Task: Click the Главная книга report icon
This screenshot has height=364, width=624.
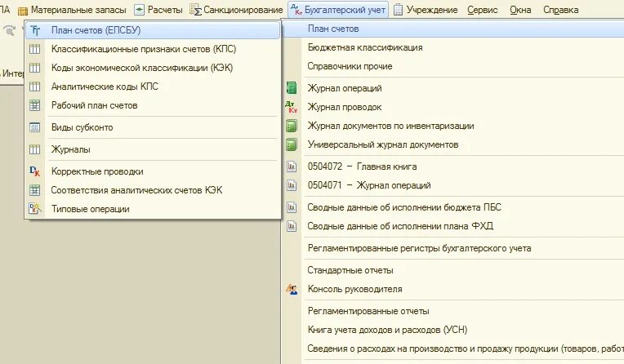Action: (x=292, y=166)
